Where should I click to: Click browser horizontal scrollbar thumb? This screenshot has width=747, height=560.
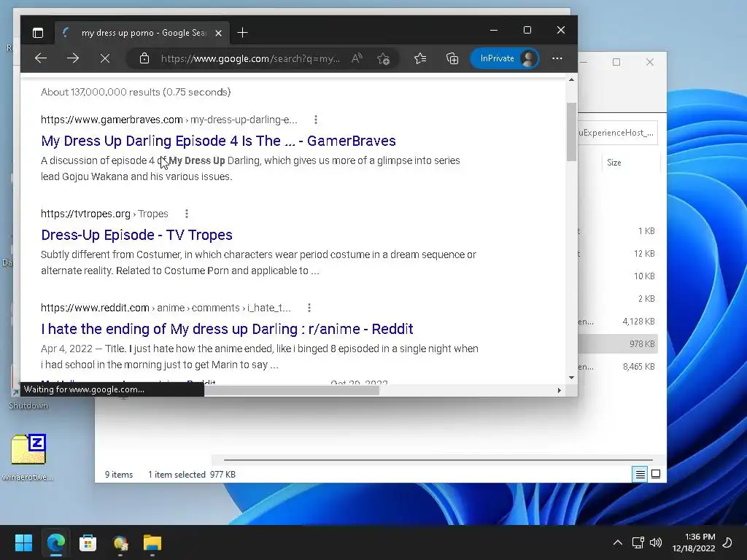pyautogui.click(x=292, y=391)
